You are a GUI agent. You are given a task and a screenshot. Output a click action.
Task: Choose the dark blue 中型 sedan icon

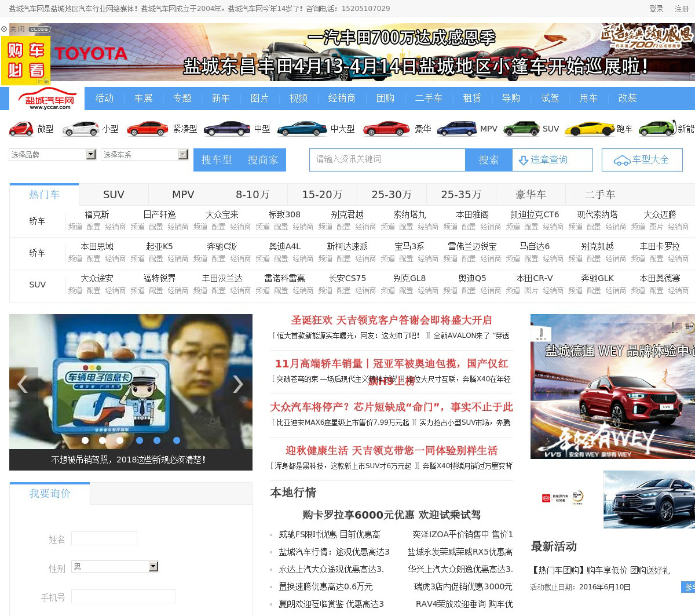[x=226, y=129]
